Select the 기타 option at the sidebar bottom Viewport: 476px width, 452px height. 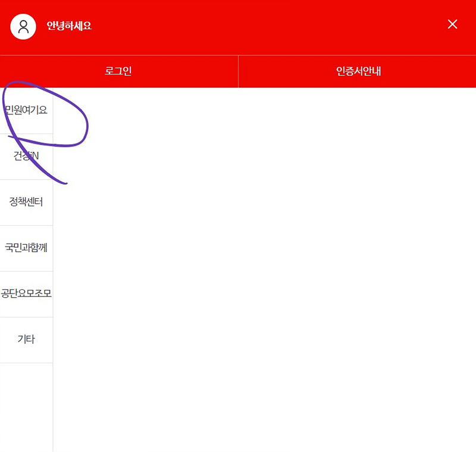tap(26, 339)
